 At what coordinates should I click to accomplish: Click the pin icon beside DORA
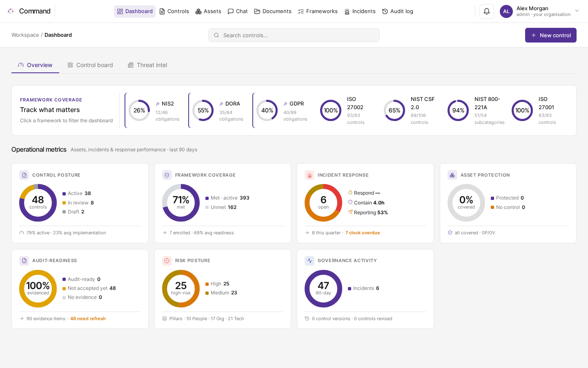tap(221, 104)
